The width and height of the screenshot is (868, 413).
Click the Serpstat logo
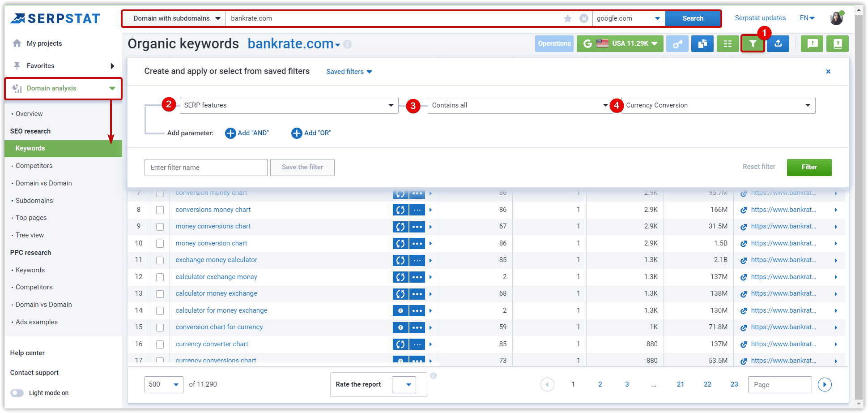coord(55,18)
